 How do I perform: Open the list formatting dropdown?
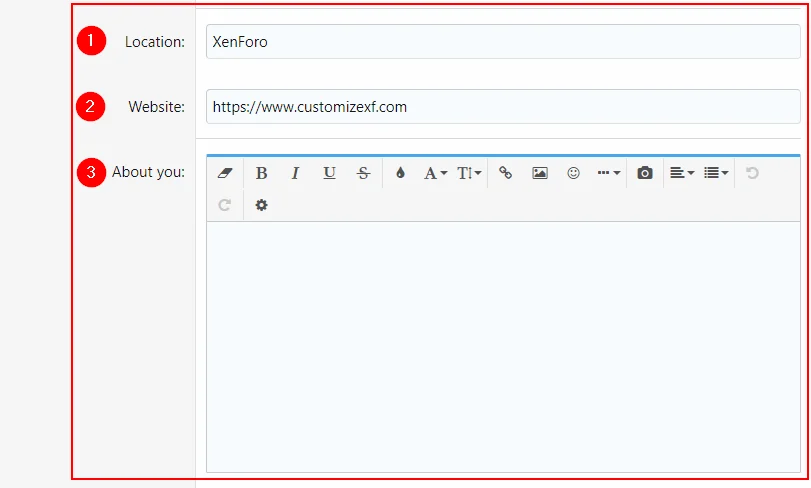coord(716,173)
